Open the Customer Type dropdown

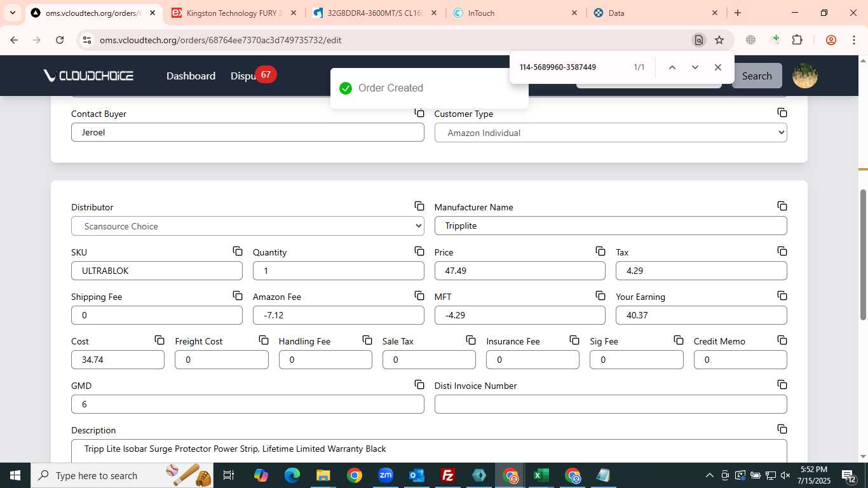coord(611,133)
